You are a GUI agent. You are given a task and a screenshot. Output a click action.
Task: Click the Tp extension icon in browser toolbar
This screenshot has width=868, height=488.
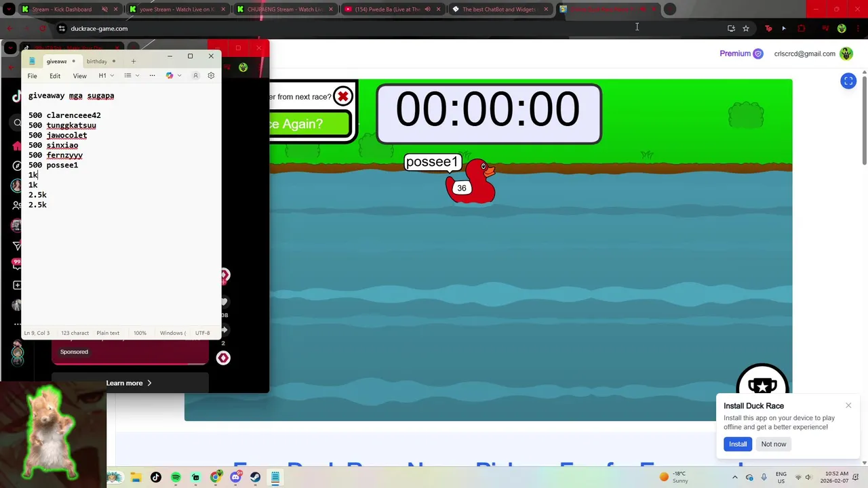[x=768, y=28]
